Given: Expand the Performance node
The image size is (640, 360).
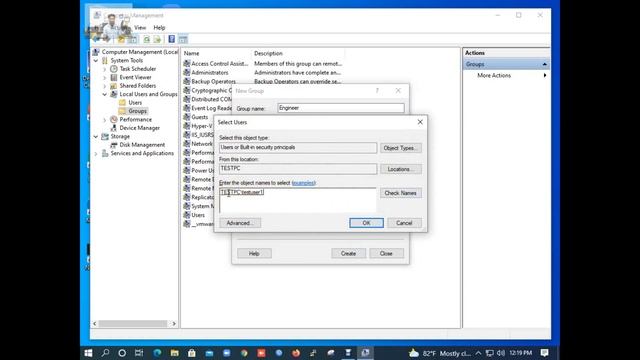Looking at the screenshot, I should click(104, 120).
